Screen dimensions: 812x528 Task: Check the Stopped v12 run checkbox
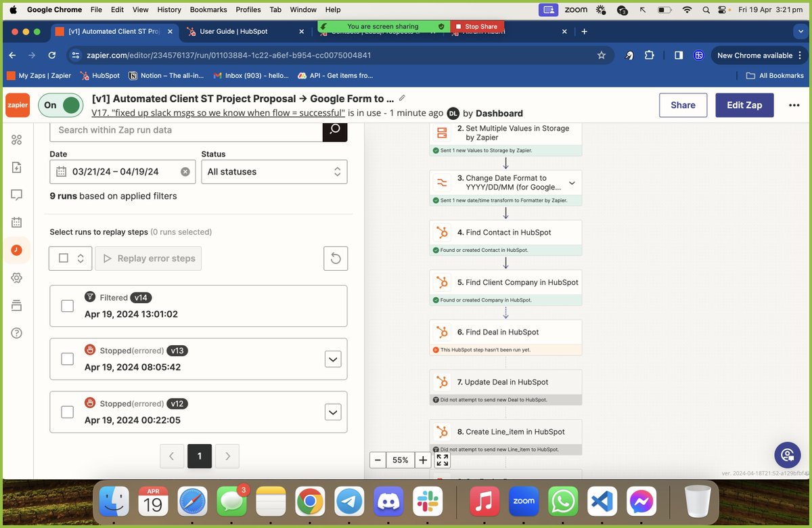tap(67, 412)
